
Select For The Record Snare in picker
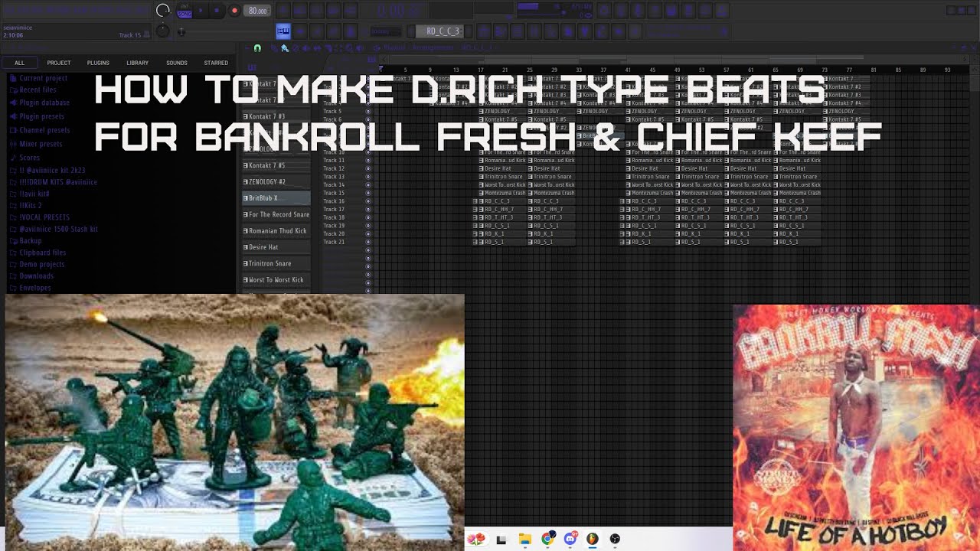(x=276, y=214)
